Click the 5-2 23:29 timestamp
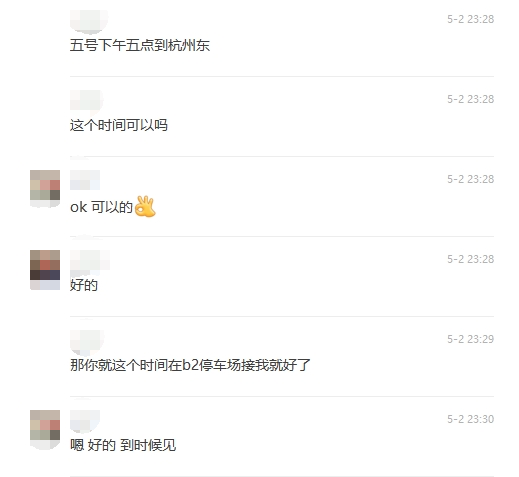Viewport: 519px width, 477px height. tap(470, 339)
